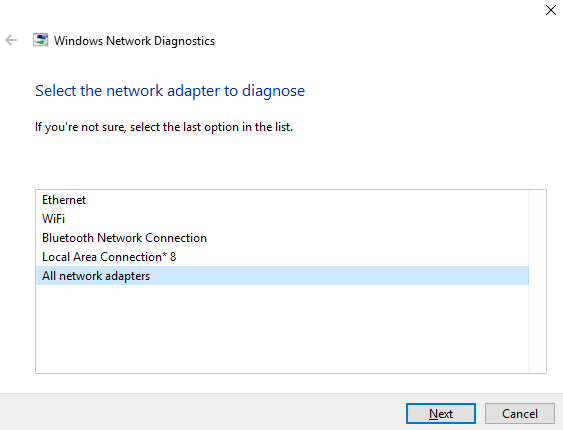Viewport: 563px width, 430px height.
Task: Click the Next button
Action: (x=441, y=413)
